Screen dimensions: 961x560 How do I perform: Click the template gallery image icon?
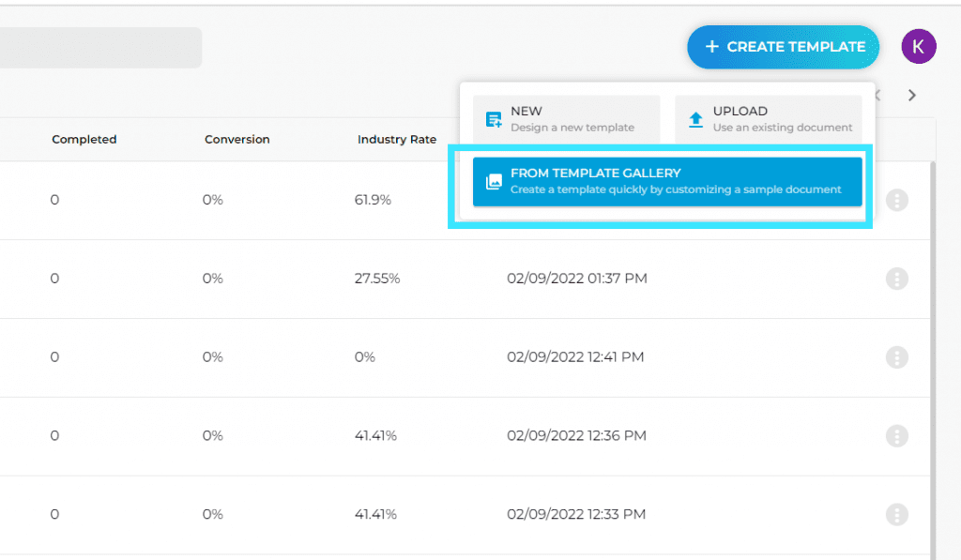tap(494, 181)
